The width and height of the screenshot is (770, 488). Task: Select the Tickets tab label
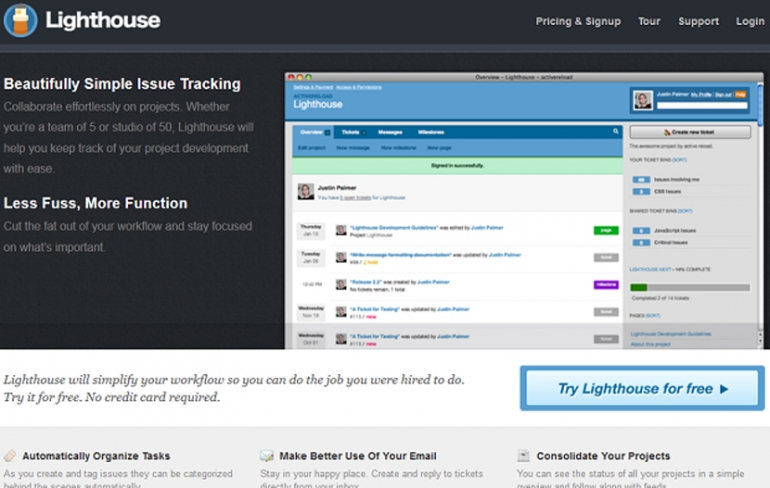[x=351, y=132]
